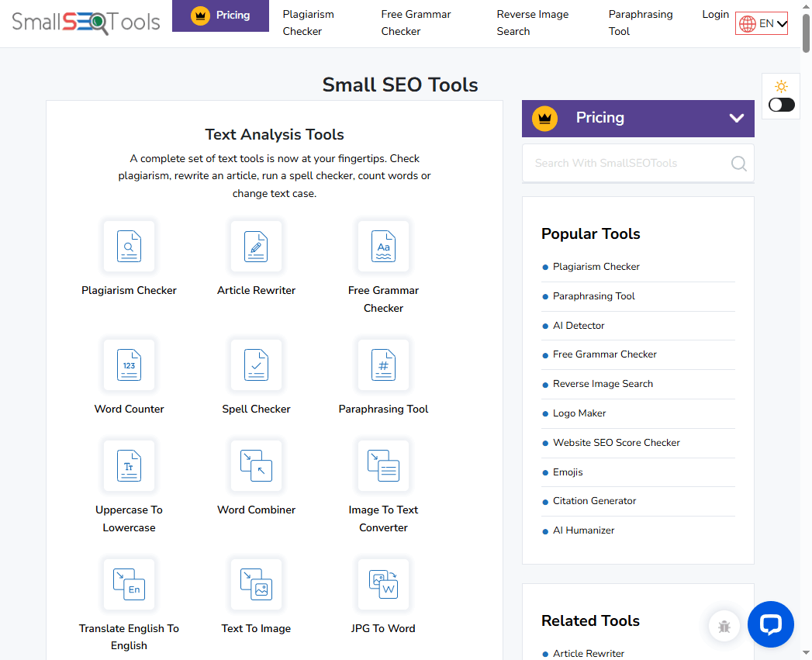Open the AI Detector link

[x=579, y=325]
